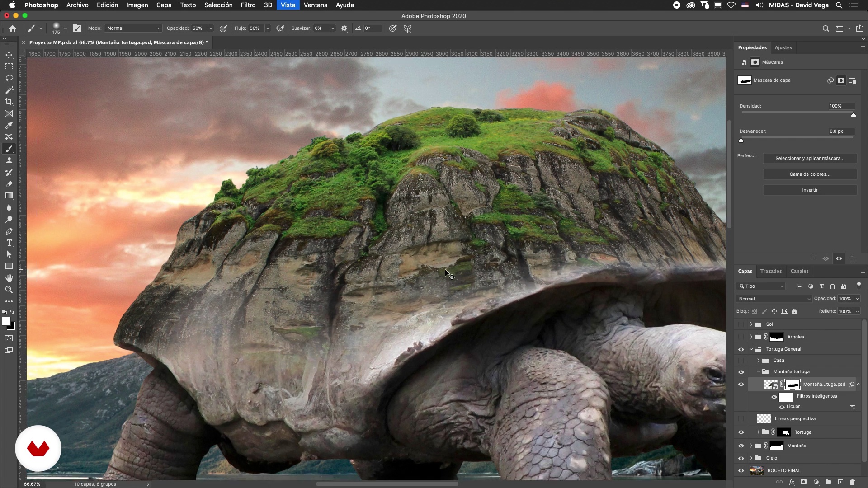Viewport: 868px width, 488px height.
Task: Show the Líneas perspectiva layer
Action: 741,418
